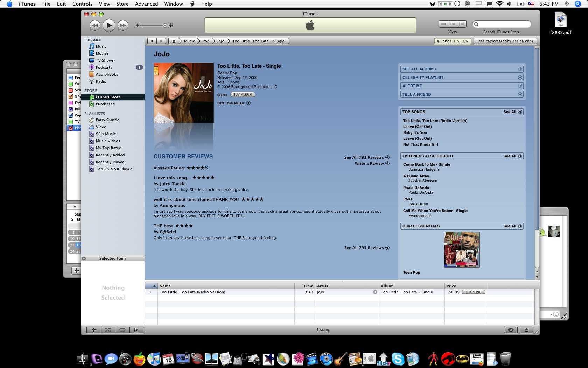This screenshot has height=368, width=588.
Task: Open the 90's Music smart playlist
Action: coord(106,134)
